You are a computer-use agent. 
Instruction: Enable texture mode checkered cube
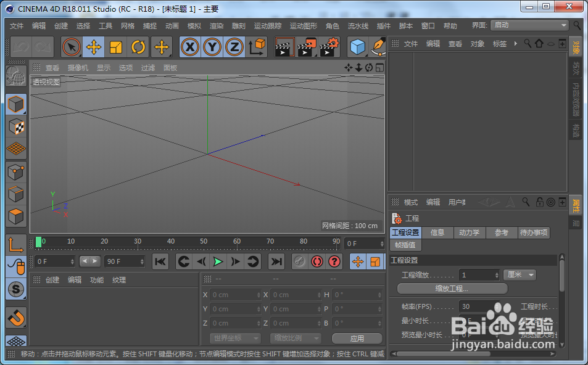16,126
